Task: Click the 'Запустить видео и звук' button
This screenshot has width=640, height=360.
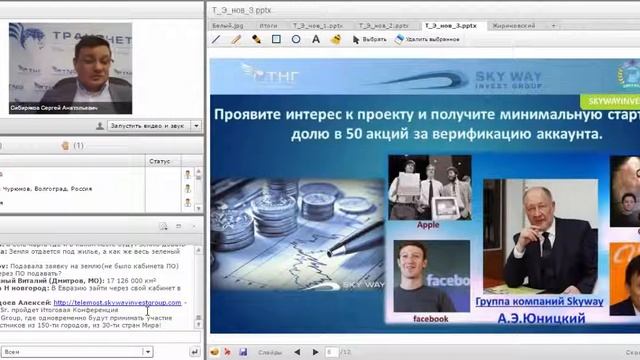Action: pyautogui.click(x=149, y=126)
